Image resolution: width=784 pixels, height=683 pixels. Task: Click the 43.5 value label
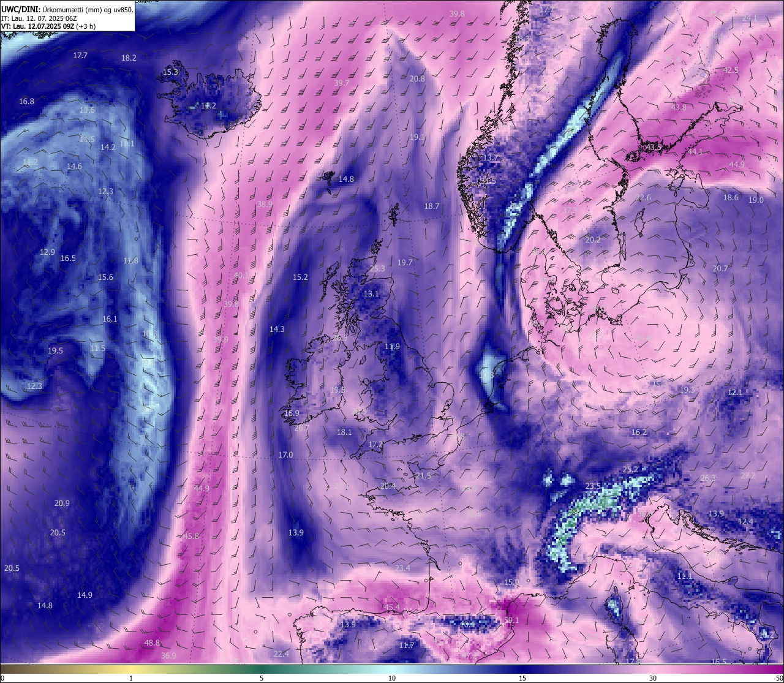pos(654,147)
